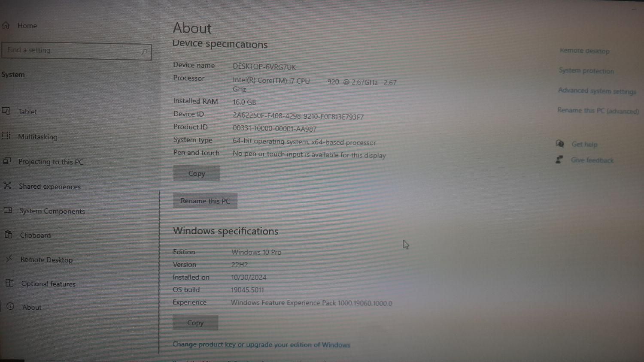This screenshot has height=362, width=644.
Task: Click the Clipboard icon
Action: point(9,235)
